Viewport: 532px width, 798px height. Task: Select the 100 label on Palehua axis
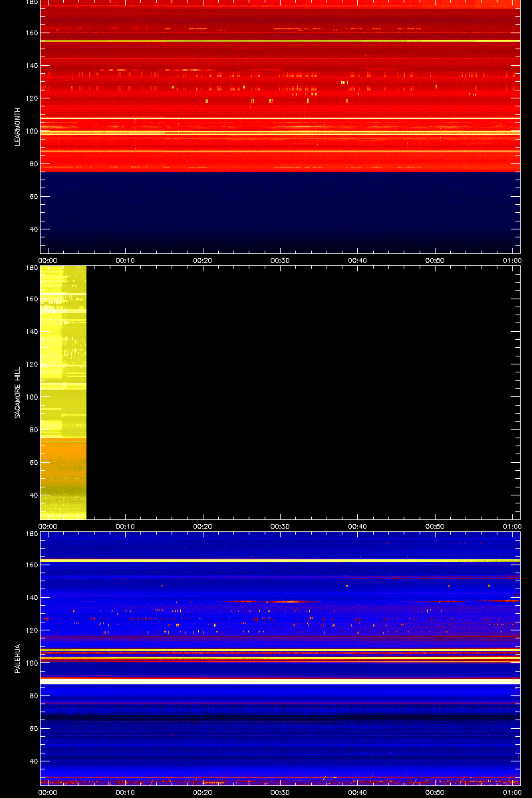(x=31, y=663)
